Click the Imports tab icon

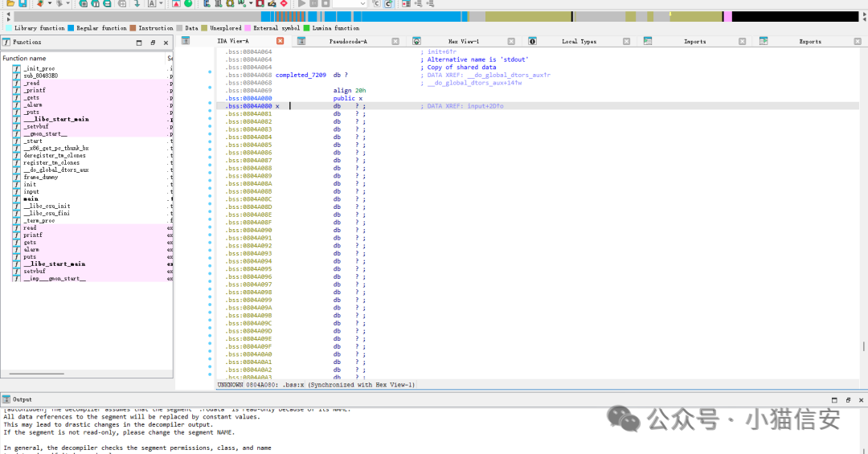click(648, 41)
